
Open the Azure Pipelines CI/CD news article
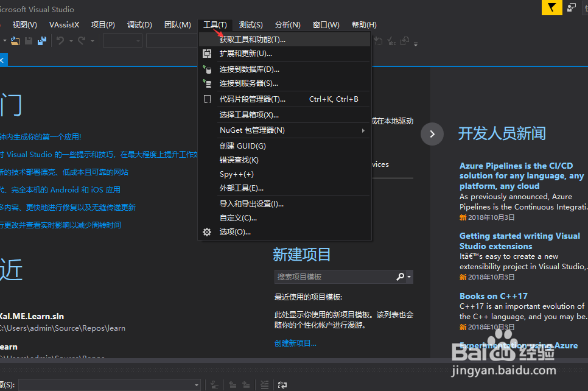521,175
